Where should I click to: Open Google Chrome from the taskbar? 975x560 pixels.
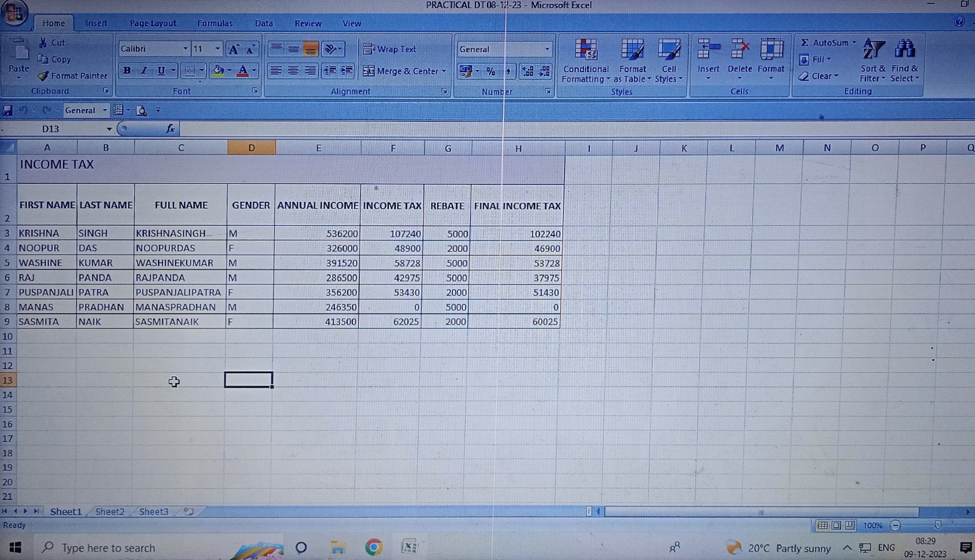coord(374,547)
